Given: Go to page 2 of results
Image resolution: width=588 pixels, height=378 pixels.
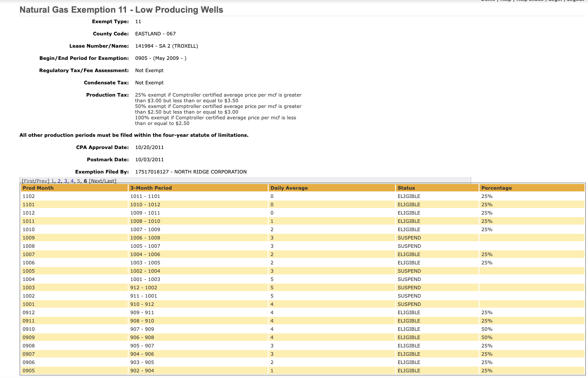Looking at the screenshot, I should point(59,181).
